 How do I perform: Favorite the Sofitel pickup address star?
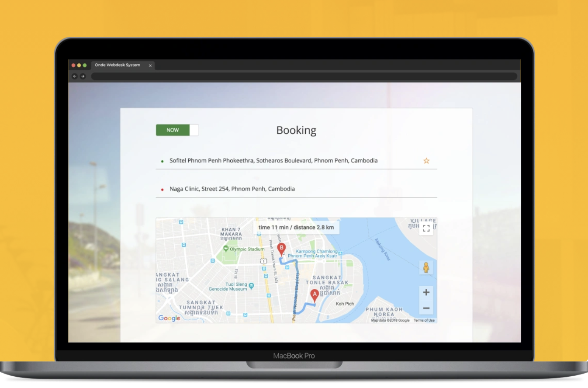(426, 161)
